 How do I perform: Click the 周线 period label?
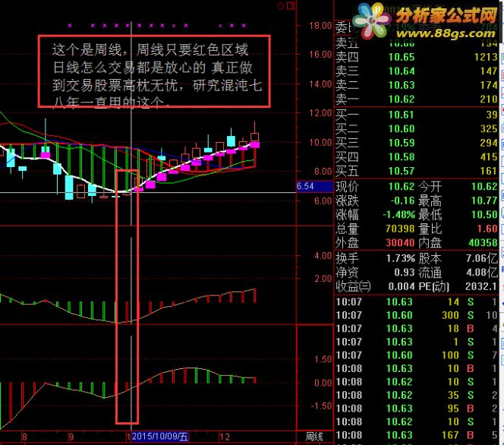coord(314,437)
